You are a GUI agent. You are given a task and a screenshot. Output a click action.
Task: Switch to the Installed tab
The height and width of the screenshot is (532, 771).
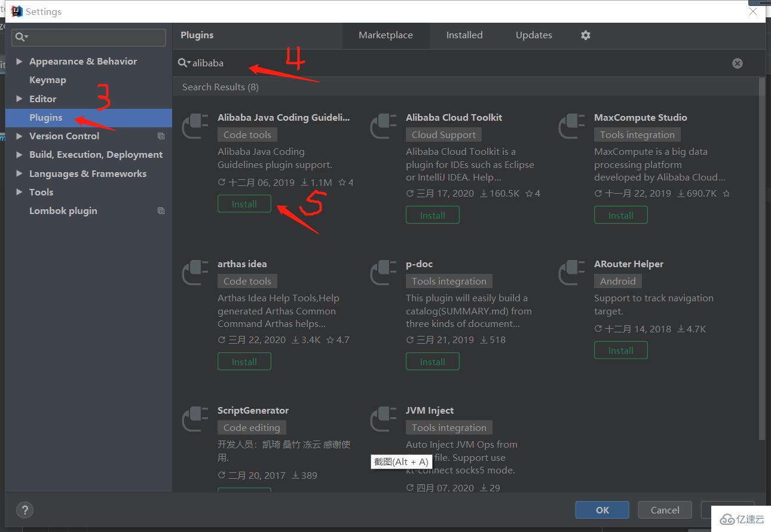pos(464,35)
